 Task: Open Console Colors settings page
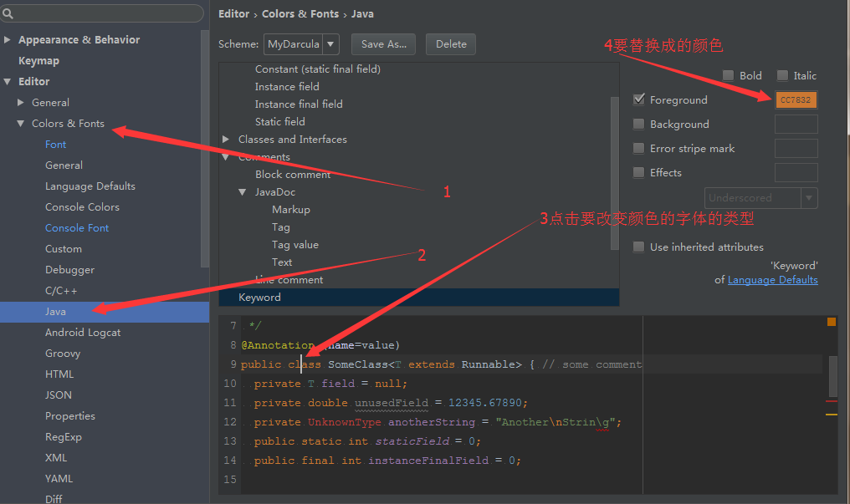coord(82,206)
